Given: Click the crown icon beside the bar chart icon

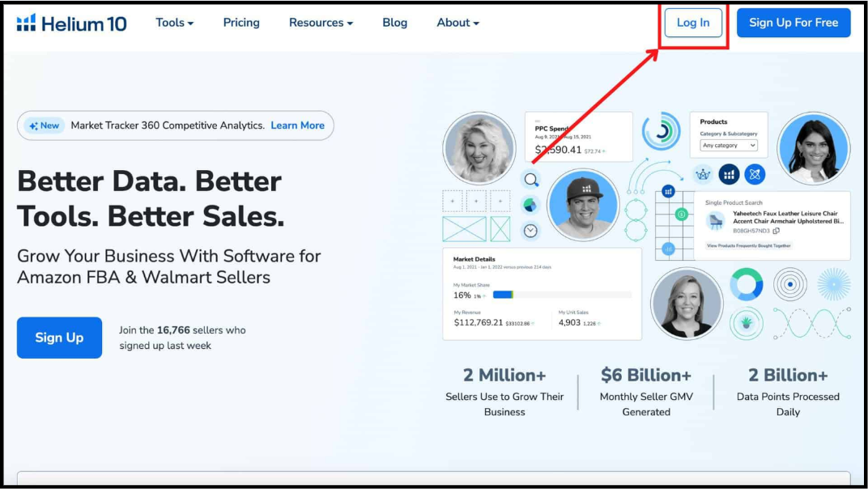Looking at the screenshot, I should click(703, 174).
